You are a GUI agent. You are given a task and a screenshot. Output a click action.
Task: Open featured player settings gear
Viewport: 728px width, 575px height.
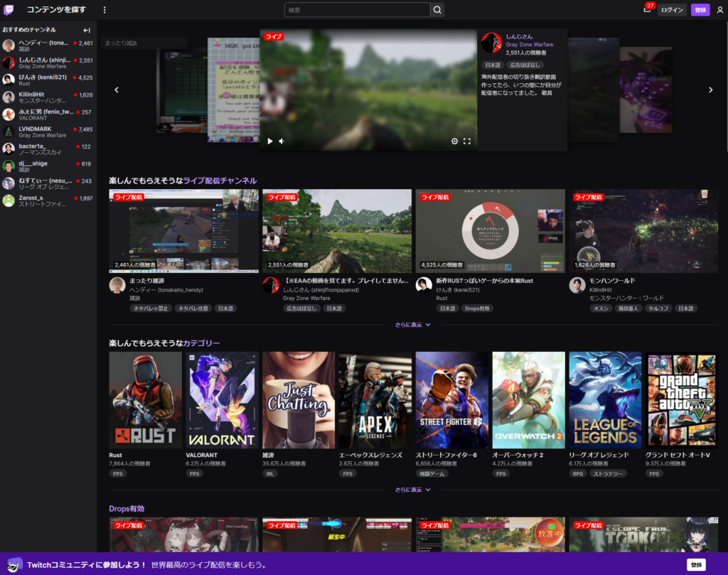click(x=454, y=141)
